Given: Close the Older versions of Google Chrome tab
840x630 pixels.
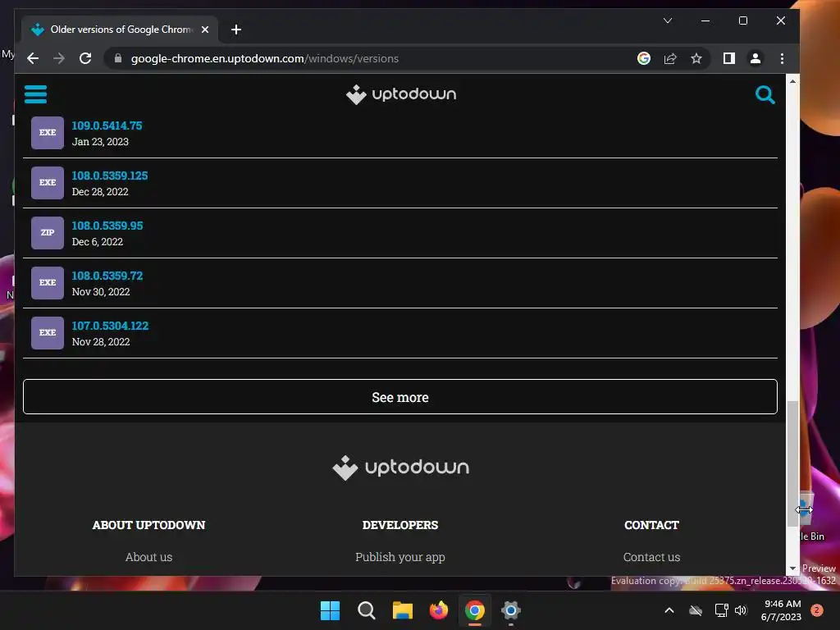Looking at the screenshot, I should pyautogui.click(x=204, y=30).
